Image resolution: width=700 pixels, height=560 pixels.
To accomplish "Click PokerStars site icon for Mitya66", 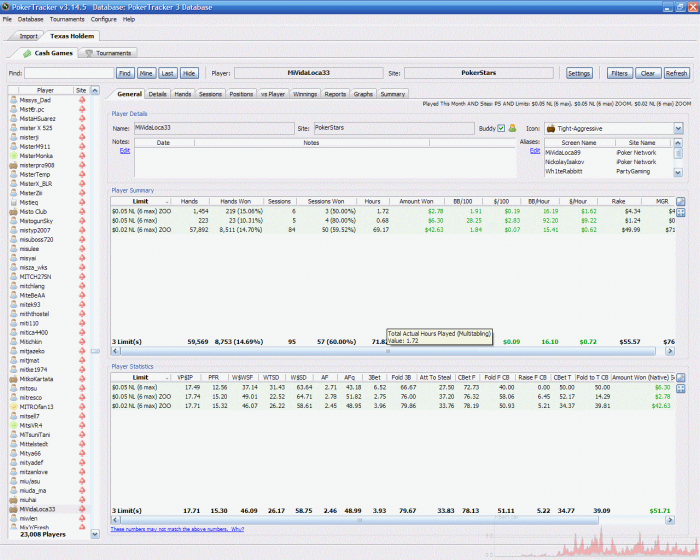I will 82,454.
